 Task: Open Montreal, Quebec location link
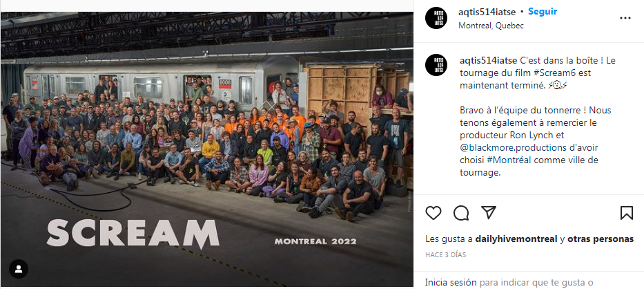[x=491, y=26]
